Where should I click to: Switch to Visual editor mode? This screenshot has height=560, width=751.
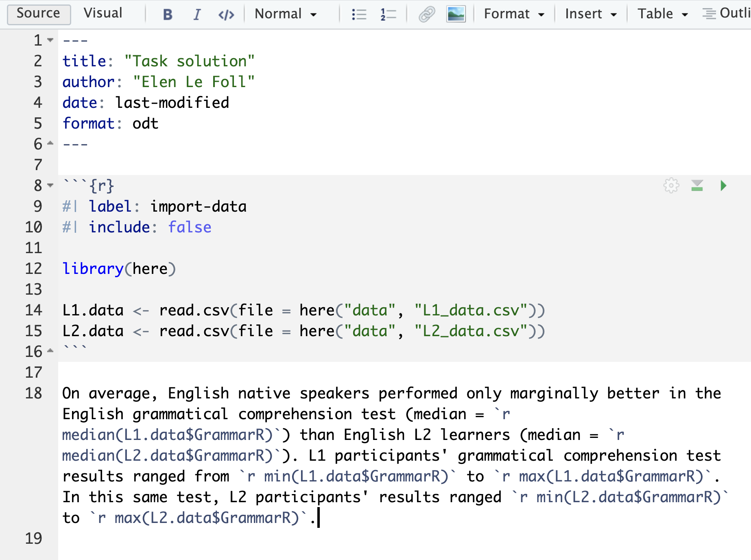pyautogui.click(x=103, y=13)
